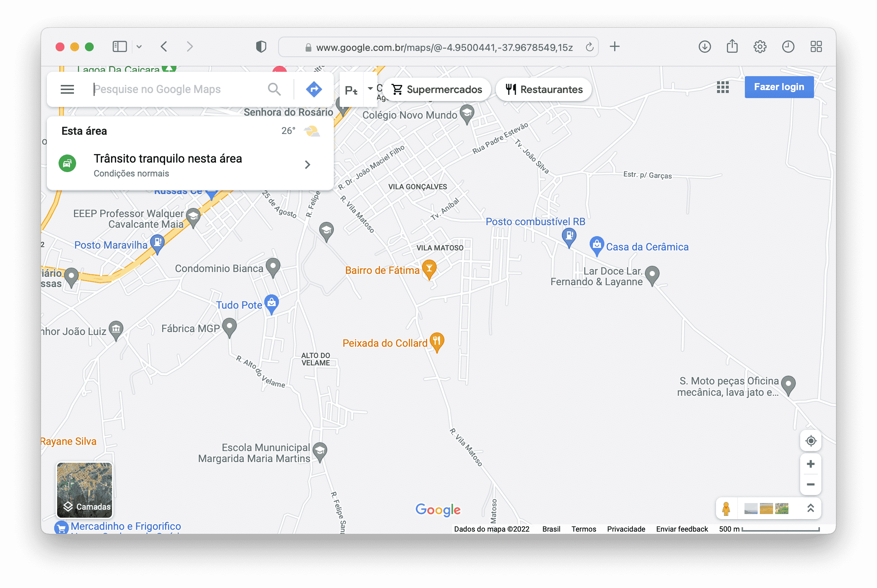
Task: Select the Posto combustível RB pin
Action: coord(569,237)
